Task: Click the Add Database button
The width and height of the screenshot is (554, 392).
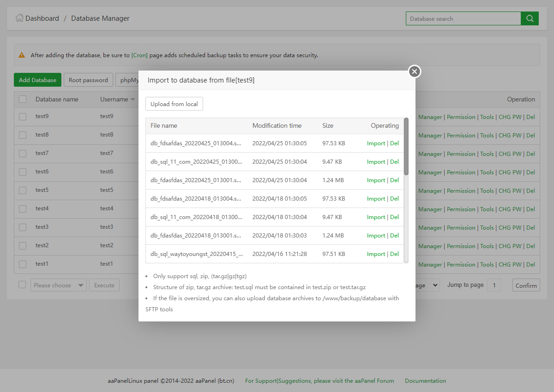Action: [x=37, y=80]
